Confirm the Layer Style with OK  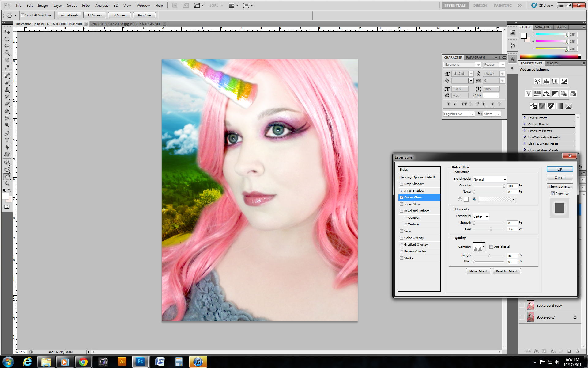pyautogui.click(x=560, y=169)
